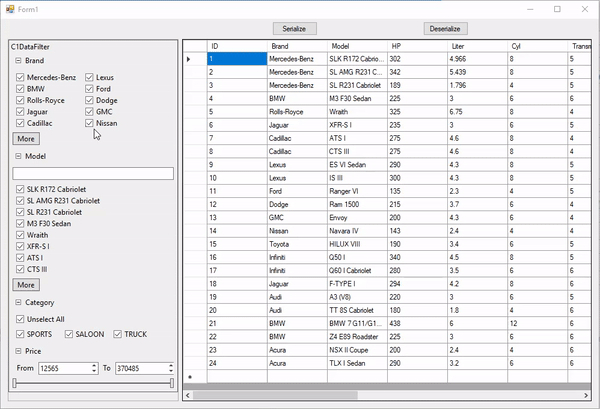Click the Form1 application icon in title bar
This screenshot has width=600, height=409.
(x=9, y=9)
